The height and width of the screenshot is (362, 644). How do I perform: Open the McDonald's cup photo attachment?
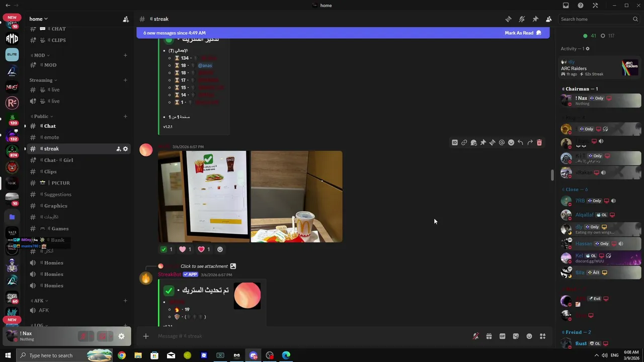[x=296, y=197]
